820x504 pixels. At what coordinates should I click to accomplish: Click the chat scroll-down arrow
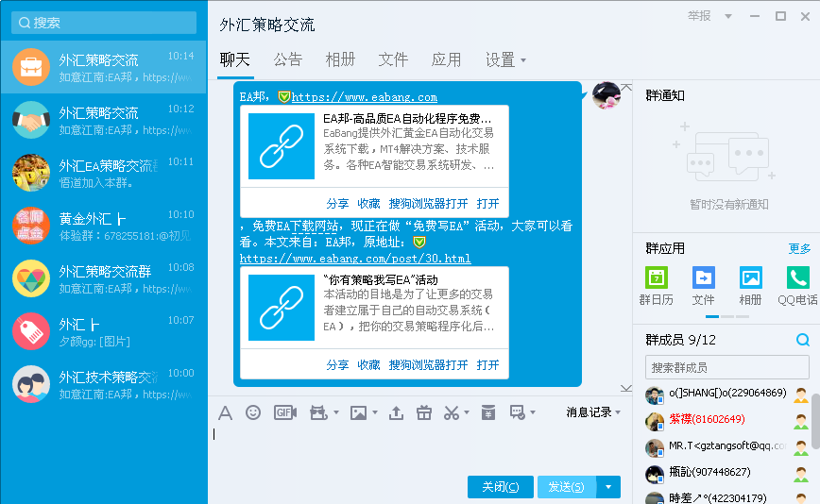pyautogui.click(x=626, y=388)
